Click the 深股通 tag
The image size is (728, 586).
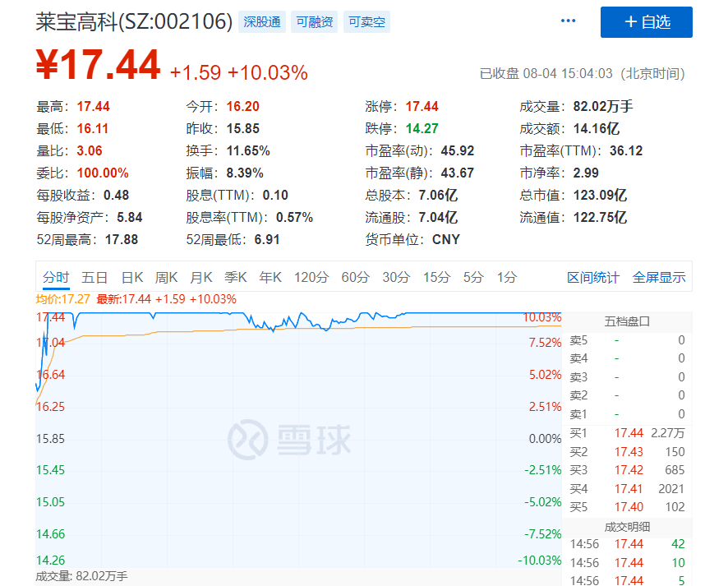coord(262,22)
